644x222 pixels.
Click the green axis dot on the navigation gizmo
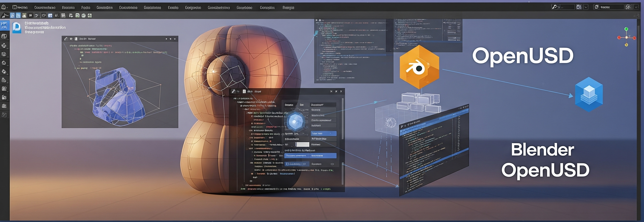pos(626,29)
